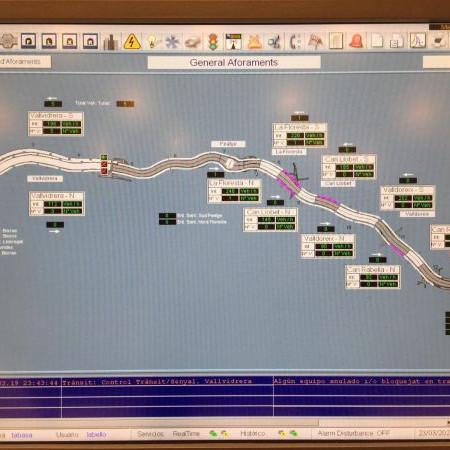450x450 pixels.
Task: Click the print pages toolbar icon
Action: coord(397,41)
